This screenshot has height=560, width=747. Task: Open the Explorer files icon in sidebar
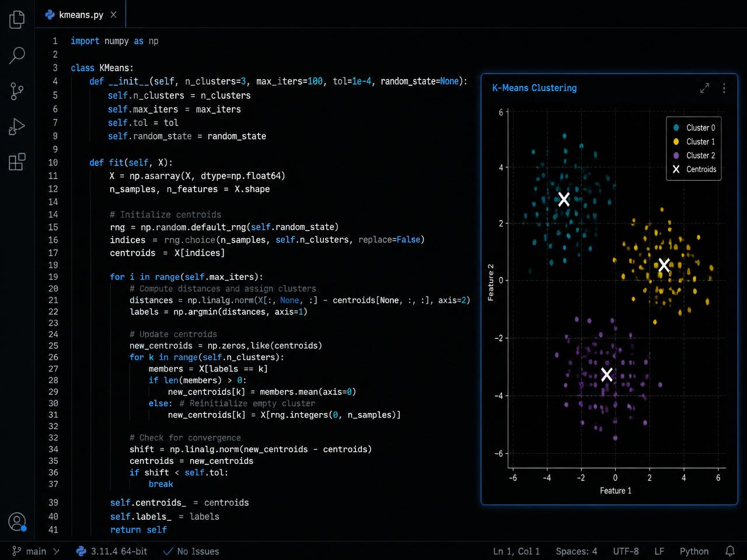pyautogui.click(x=18, y=19)
